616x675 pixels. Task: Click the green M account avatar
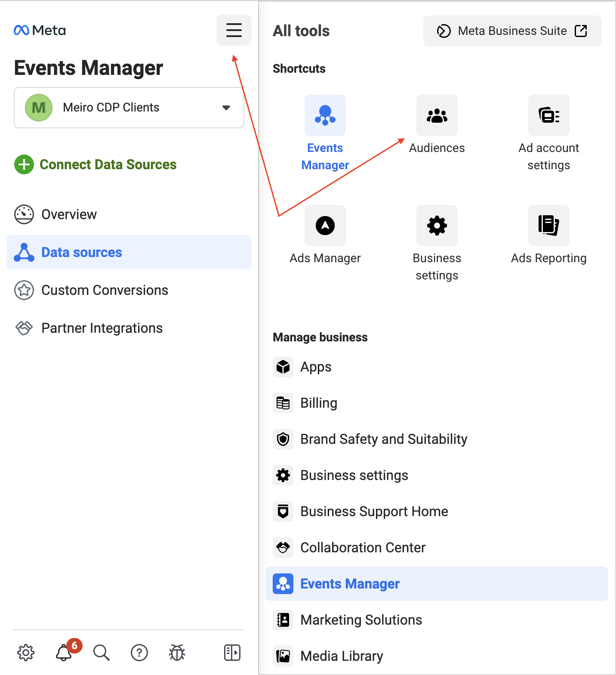pos(39,108)
